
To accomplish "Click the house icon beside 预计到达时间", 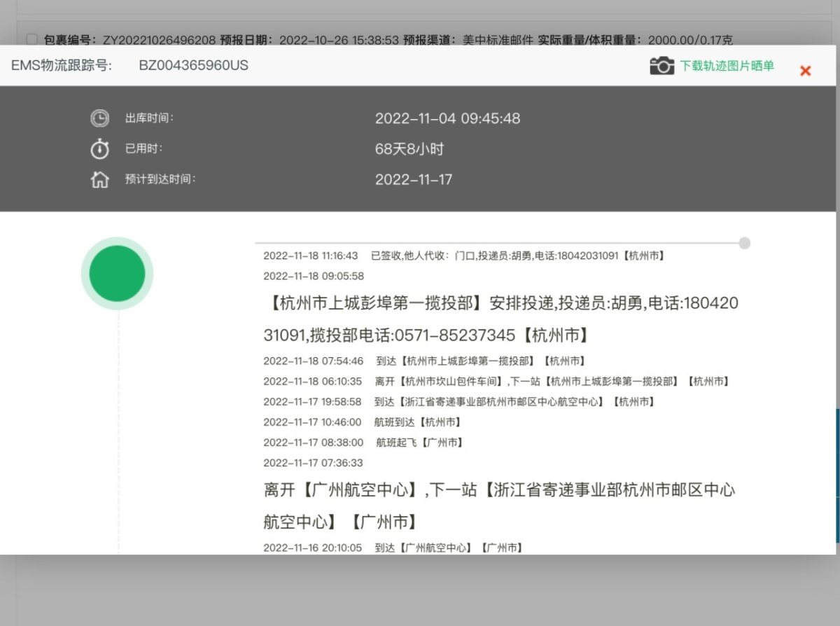I will coord(99,179).
